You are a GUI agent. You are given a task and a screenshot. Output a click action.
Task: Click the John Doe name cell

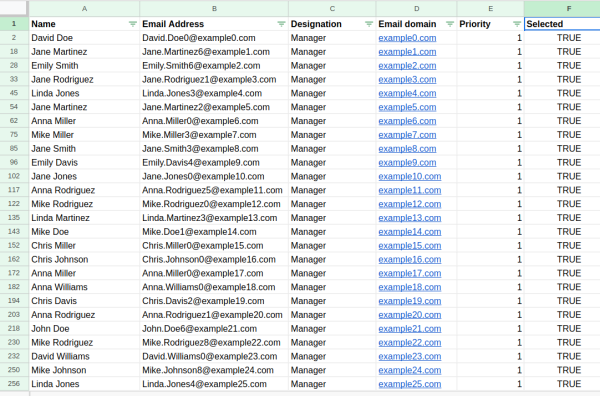point(84,329)
